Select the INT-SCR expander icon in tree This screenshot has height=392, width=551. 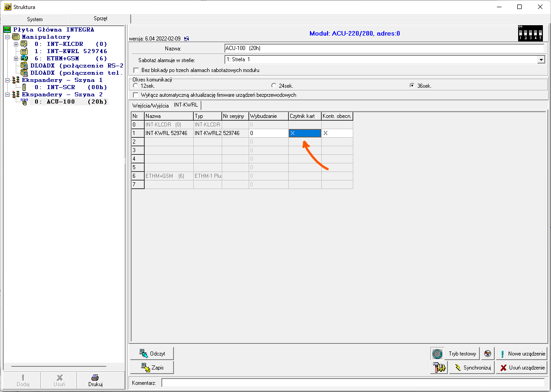24,87
